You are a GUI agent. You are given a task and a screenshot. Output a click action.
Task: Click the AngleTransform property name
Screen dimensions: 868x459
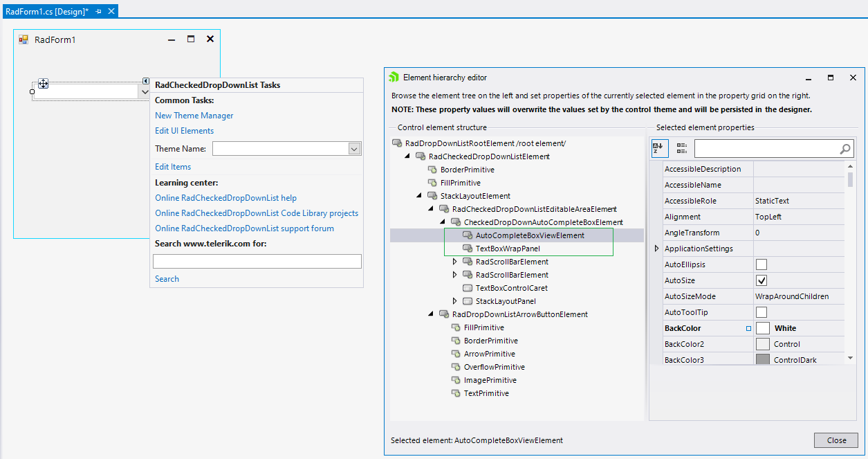(x=692, y=233)
